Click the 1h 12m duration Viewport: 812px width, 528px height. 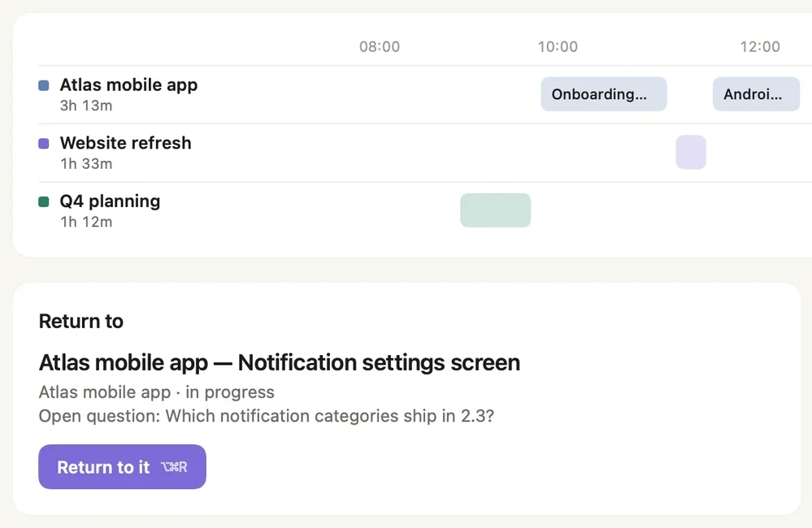tap(86, 222)
